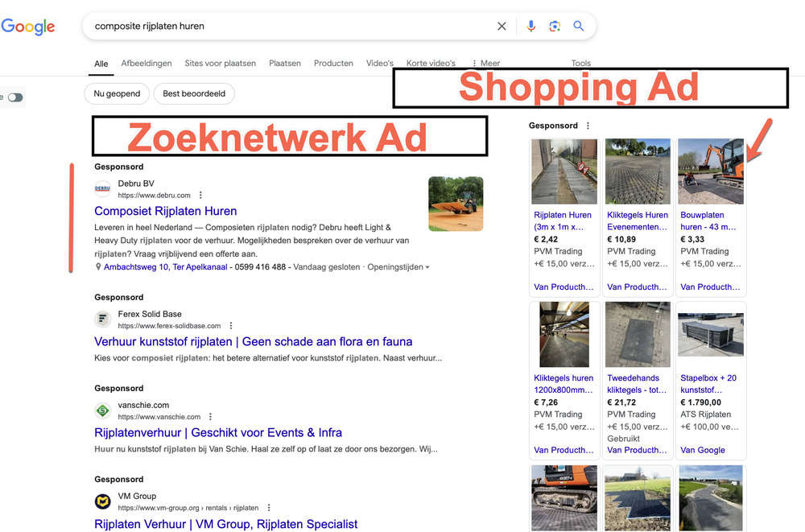Click the € 2,42 price text
Viewport: 805px width, 532px height.
point(546,239)
